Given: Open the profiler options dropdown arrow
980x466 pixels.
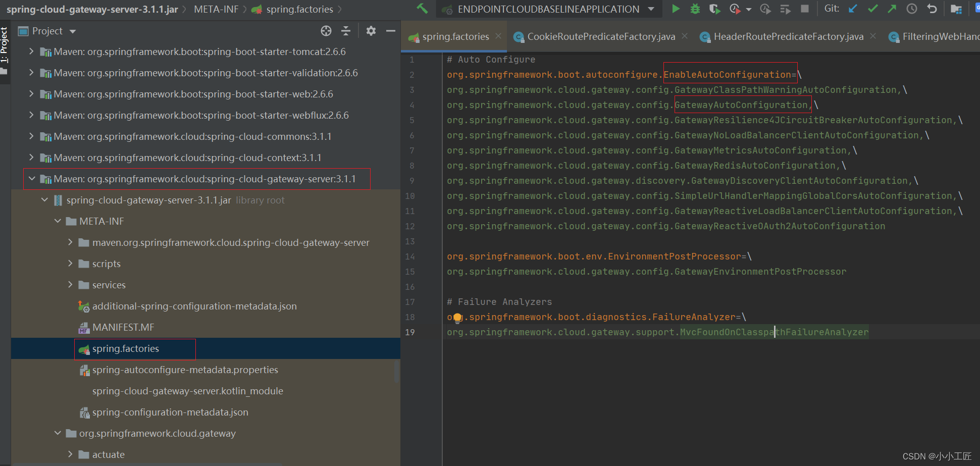Looking at the screenshot, I should pyautogui.click(x=748, y=9).
